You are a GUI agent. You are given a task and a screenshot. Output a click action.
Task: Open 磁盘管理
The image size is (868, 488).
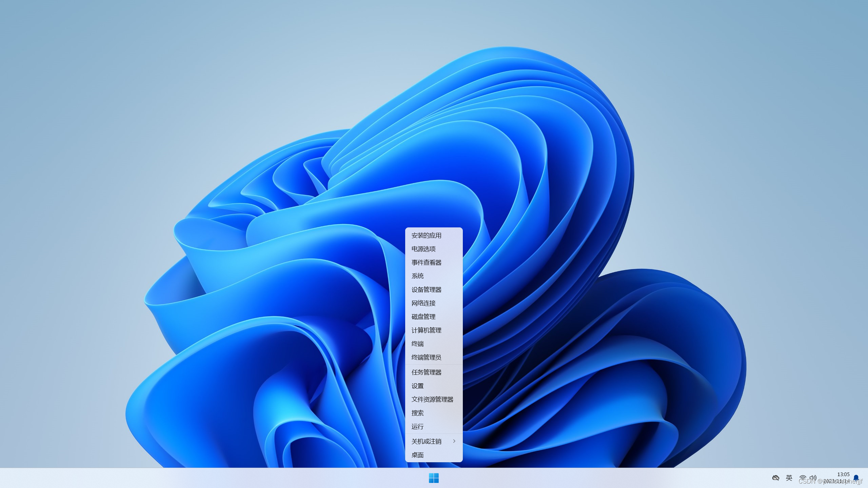[x=434, y=317]
